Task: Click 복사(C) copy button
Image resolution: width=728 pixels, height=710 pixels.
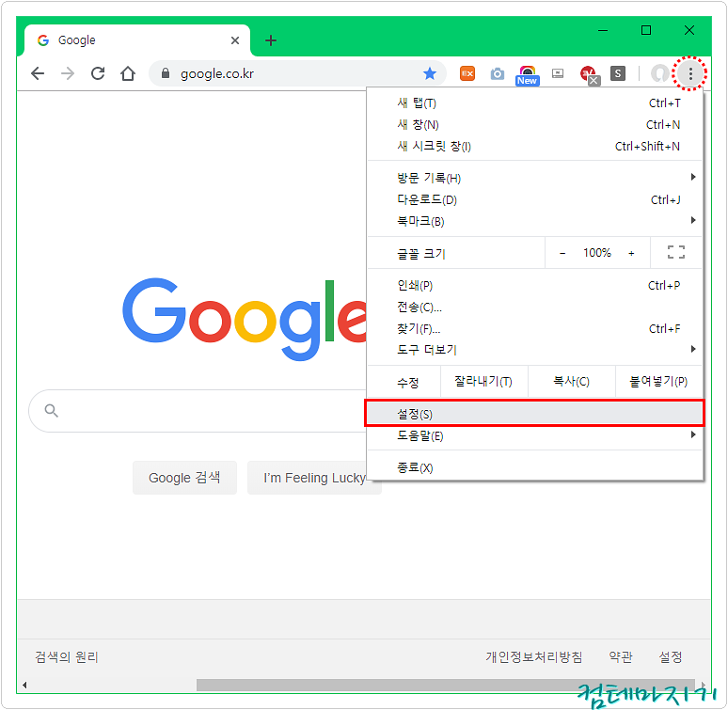Action: click(x=572, y=382)
